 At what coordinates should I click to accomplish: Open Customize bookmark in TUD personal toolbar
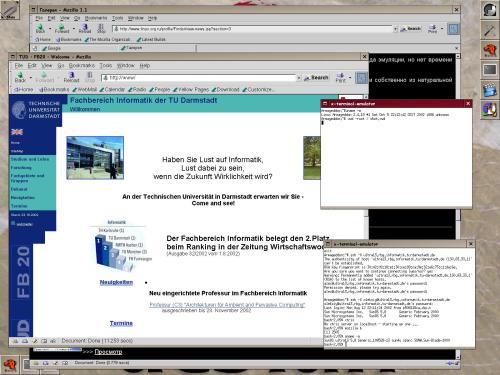[x=259, y=90]
